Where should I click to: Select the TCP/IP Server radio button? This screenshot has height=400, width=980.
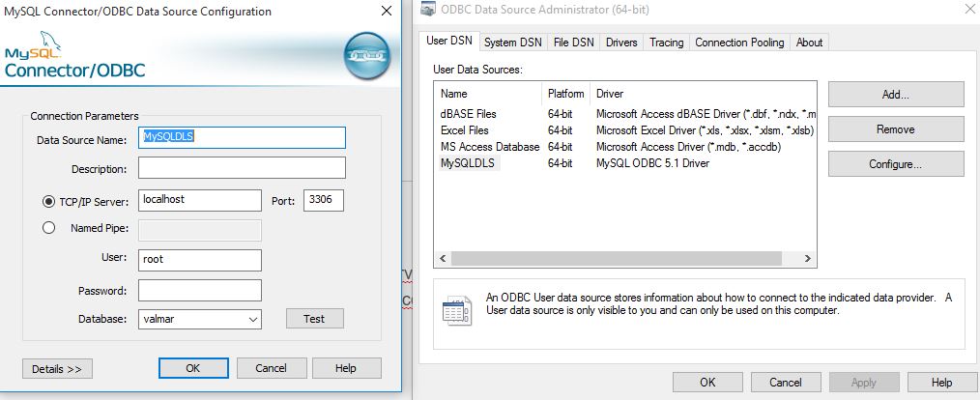[48, 201]
